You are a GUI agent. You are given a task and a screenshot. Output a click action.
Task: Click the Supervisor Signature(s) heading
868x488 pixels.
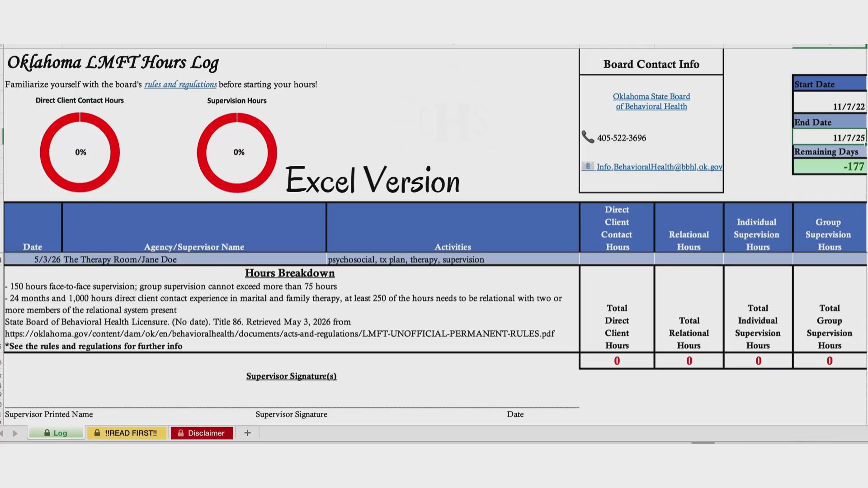point(291,376)
